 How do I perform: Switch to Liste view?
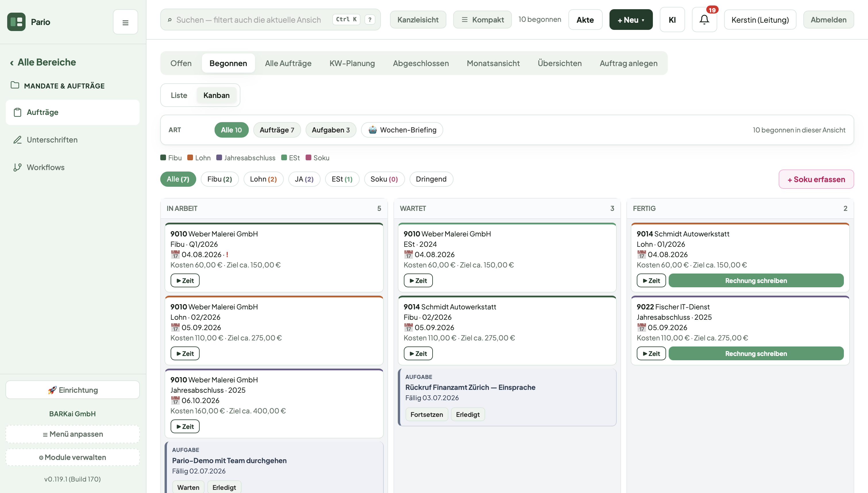coord(179,95)
